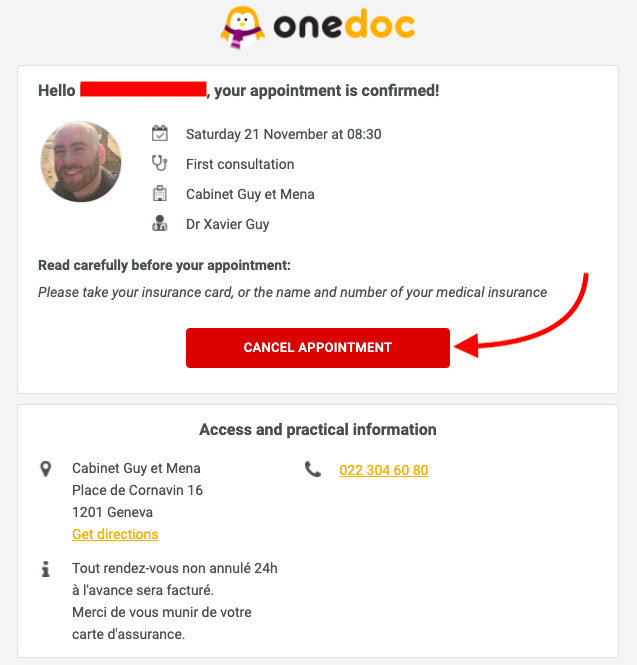Click the Access and practical information heading
Image resolution: width=637 pixels, height=665 pixels.
coord(318,430)
